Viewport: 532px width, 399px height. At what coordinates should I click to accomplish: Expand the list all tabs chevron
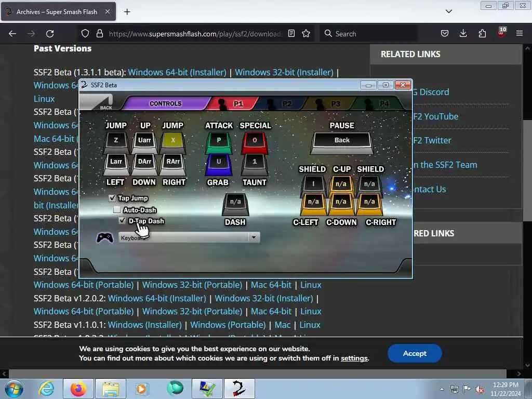click(x=448, y=11)
